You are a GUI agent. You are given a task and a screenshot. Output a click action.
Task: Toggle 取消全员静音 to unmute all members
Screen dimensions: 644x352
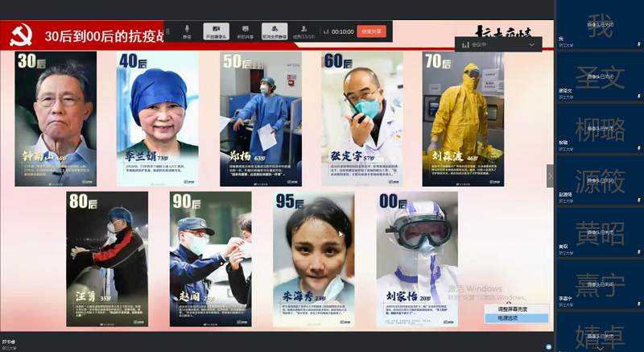(275, 31)
